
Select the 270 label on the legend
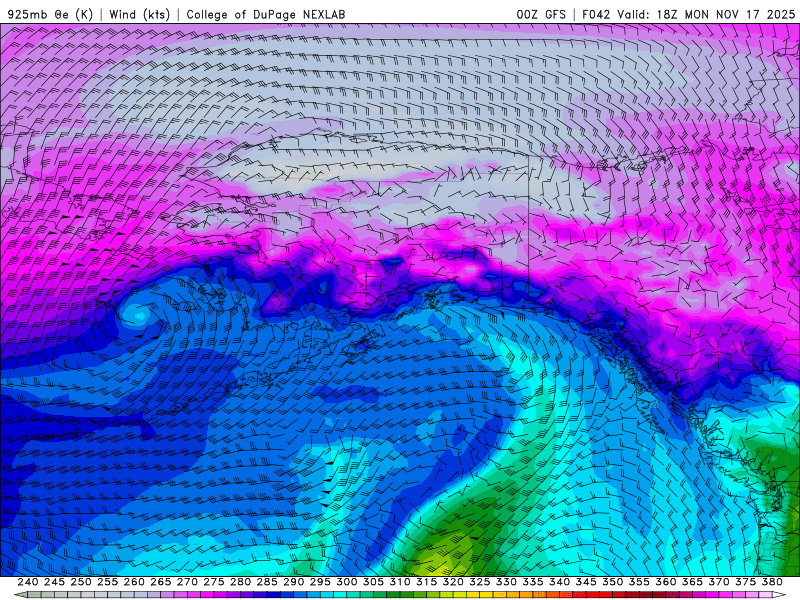187,582
